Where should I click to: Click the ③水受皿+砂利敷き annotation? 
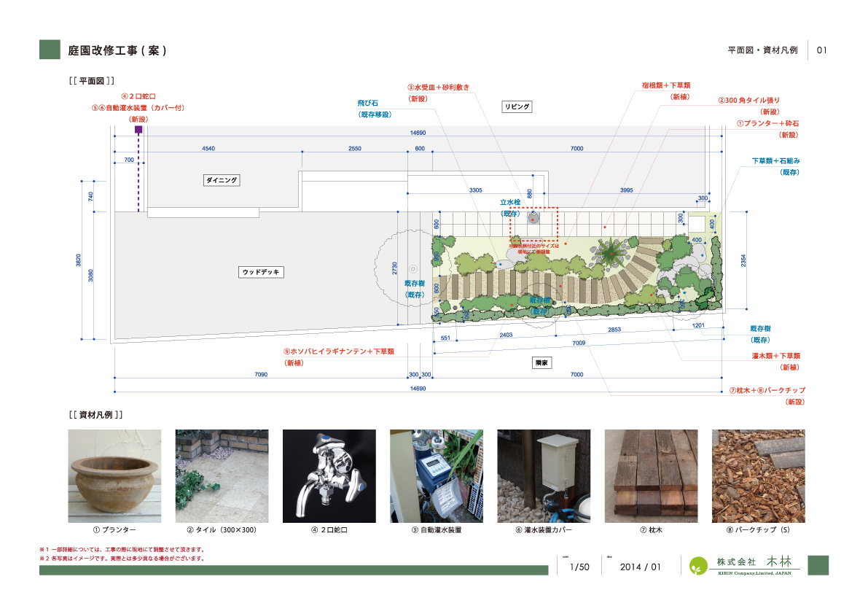(x=439, y=88)
